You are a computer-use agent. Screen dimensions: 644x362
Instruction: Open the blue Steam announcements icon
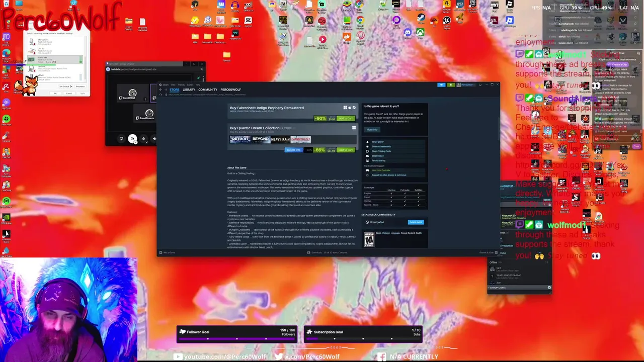pyautogui.click(x=441, y=85)
